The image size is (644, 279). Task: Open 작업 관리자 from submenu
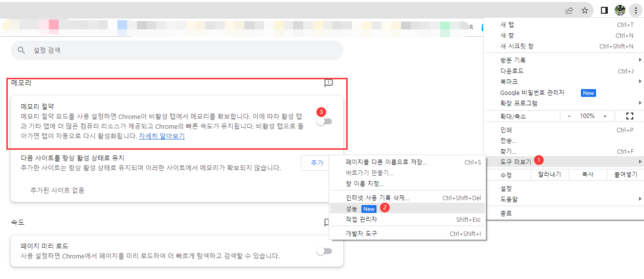point(407,219)
